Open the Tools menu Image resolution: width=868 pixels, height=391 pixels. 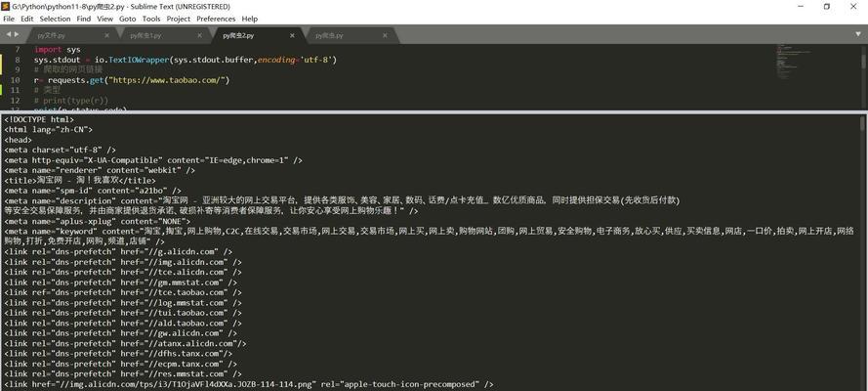[151, 19]
